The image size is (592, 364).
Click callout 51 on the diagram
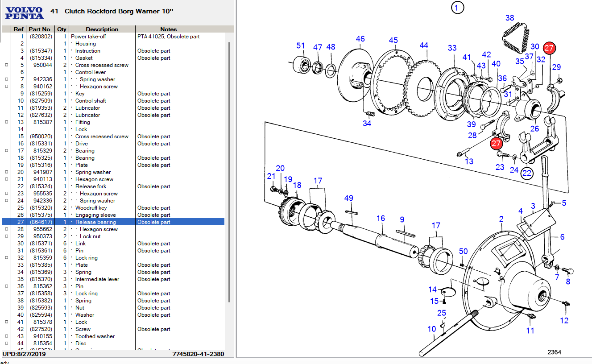point(301,45)
